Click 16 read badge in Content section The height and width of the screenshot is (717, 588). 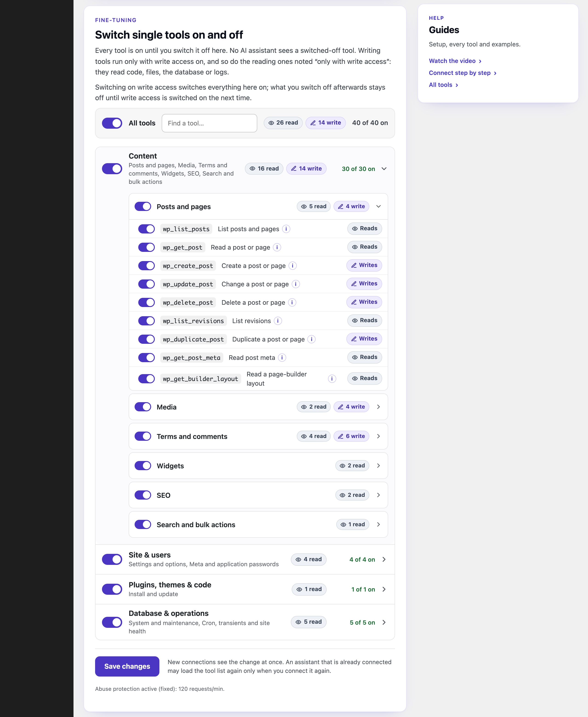(x=264, y=169)
